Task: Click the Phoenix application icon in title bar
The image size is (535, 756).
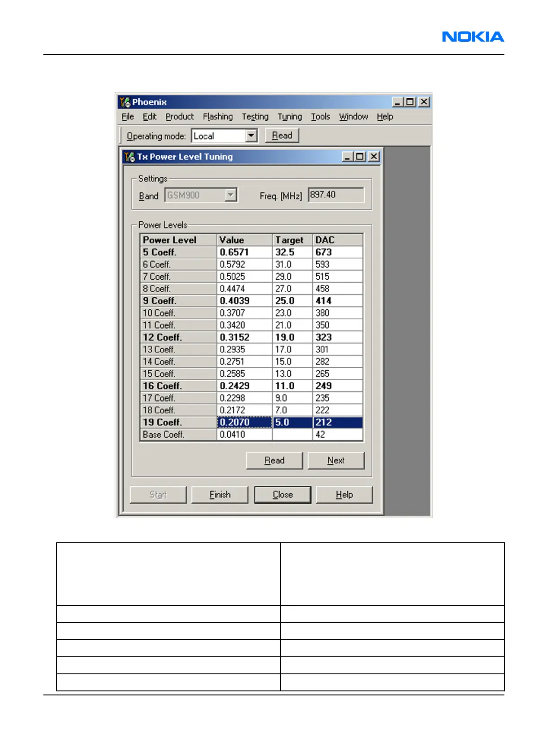Action: coord(125,102)
